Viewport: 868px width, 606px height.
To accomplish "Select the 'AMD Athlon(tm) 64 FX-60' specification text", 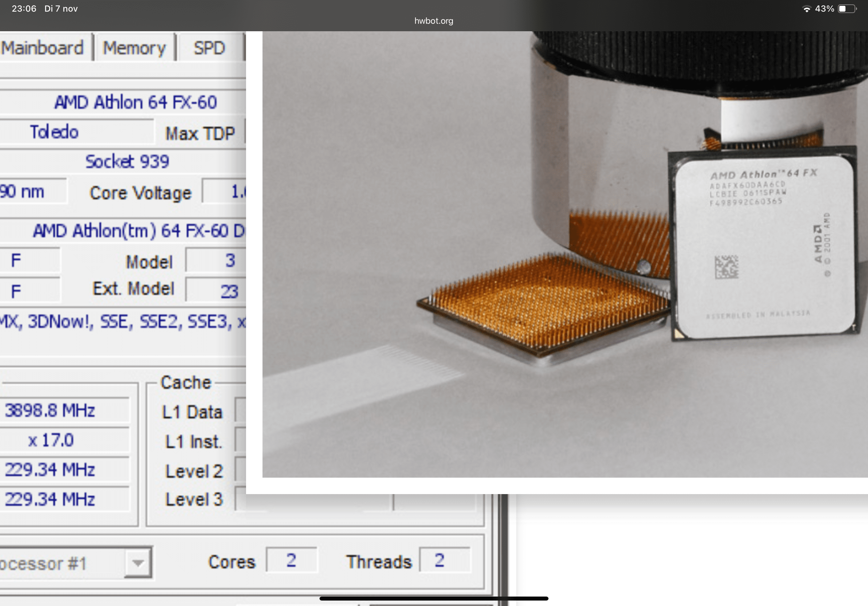I will pyautogui.click(x=131, y=231).
